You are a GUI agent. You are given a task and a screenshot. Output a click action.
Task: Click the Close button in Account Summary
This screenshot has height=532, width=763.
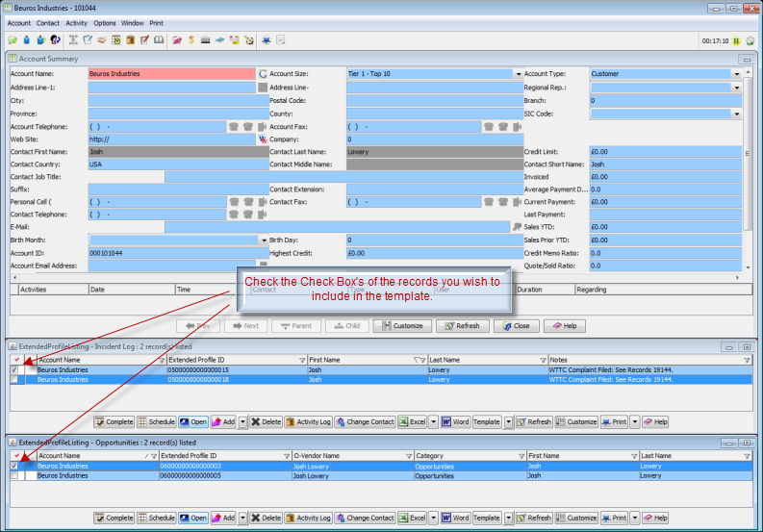[517, 325]
